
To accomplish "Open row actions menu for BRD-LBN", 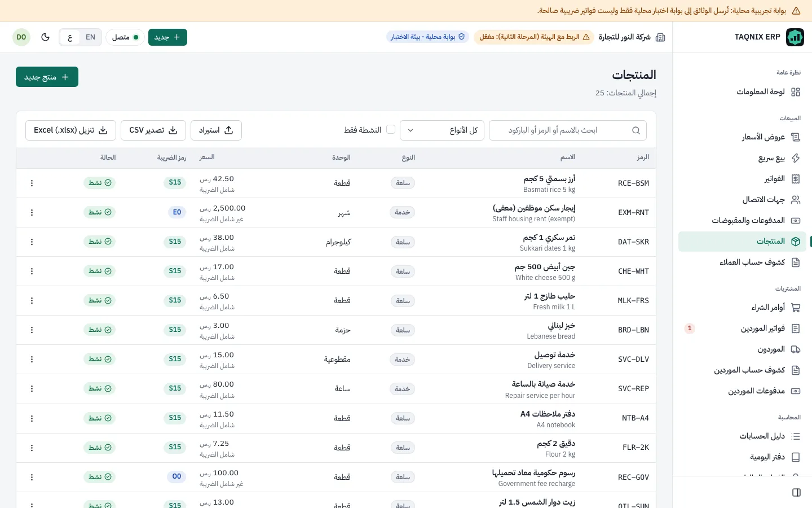I will 32,330.
